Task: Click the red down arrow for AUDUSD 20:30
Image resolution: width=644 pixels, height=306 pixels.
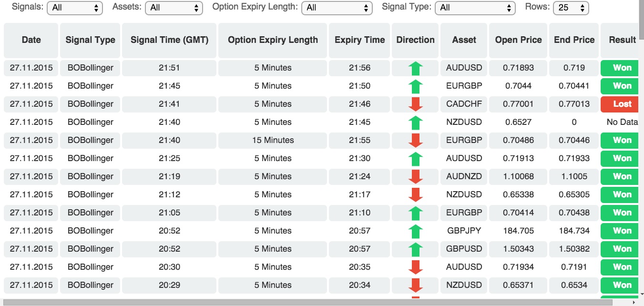Action: (x=416, y=267)
